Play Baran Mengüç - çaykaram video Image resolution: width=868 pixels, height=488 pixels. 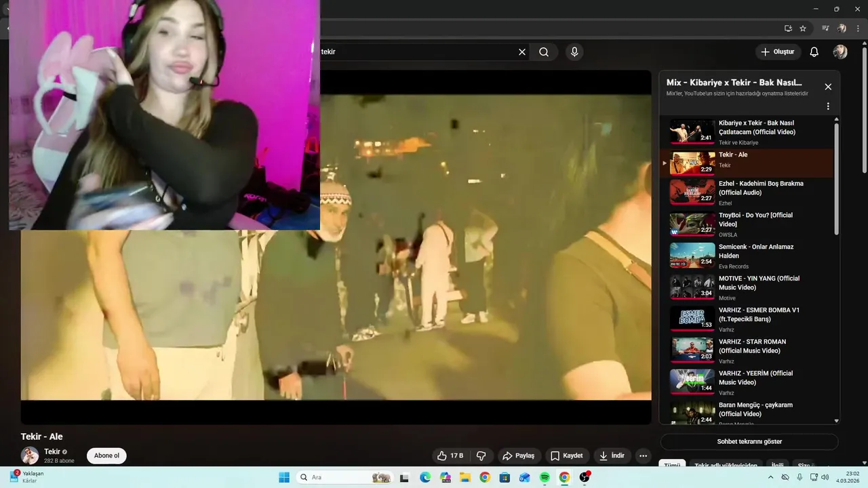(746, 413)
